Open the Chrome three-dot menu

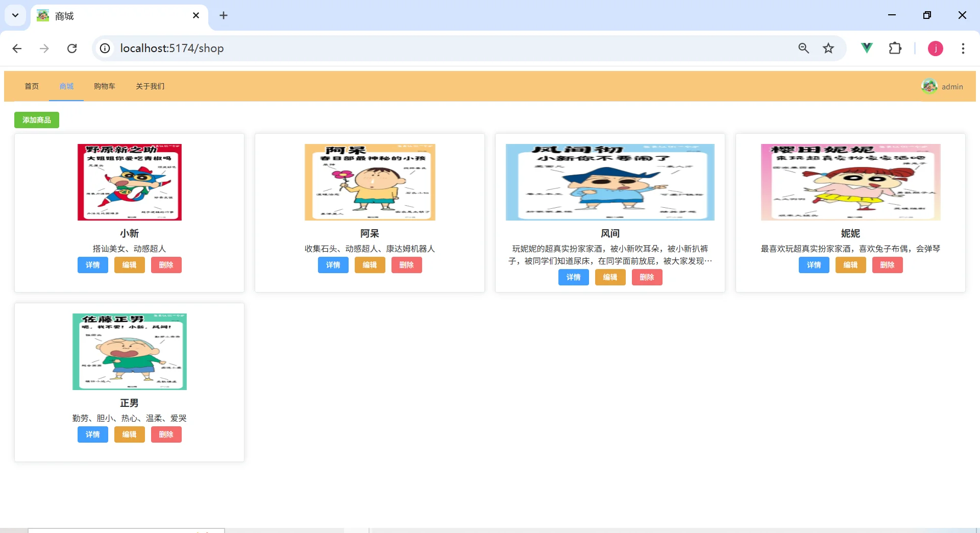(x=963, y=49)
